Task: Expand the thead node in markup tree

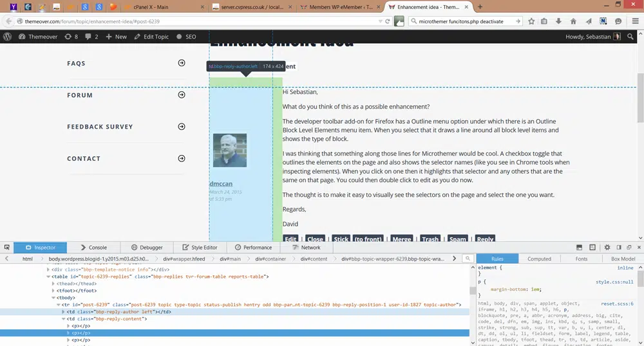Action: [55, 284]
